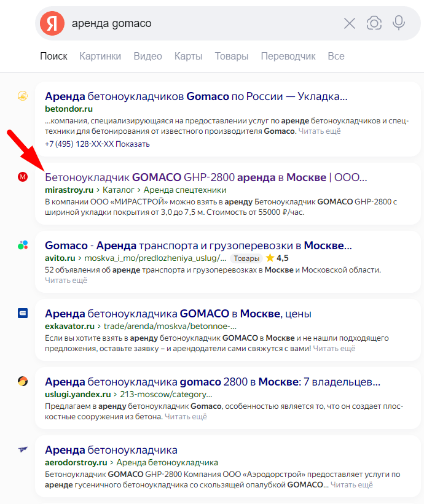
Task: Click the Товары badge in avito result
Action: (x=246, y=258)
